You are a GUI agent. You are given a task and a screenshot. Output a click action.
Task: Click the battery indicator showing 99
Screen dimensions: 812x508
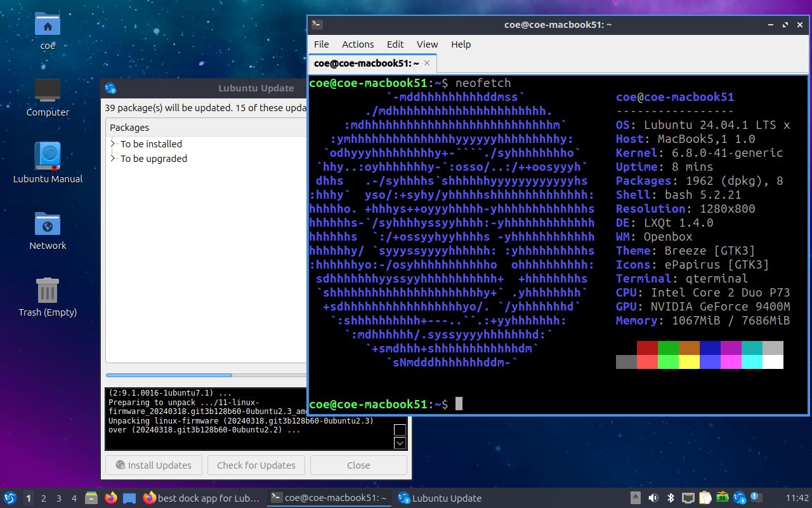coord(721,498)
